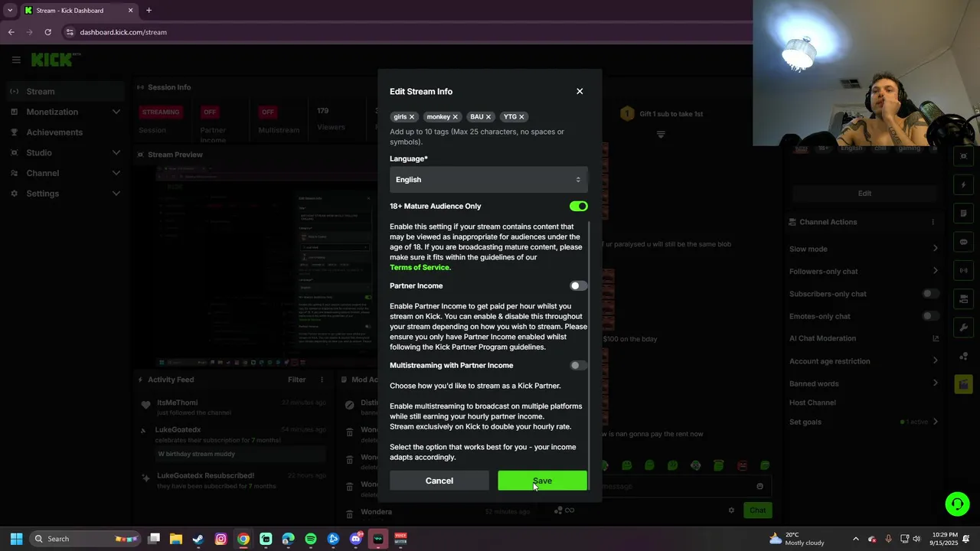The height and width of the screenshot is (551, 980).
Task: Open the hamburger menu beside Kick logo
Action: 15,60
